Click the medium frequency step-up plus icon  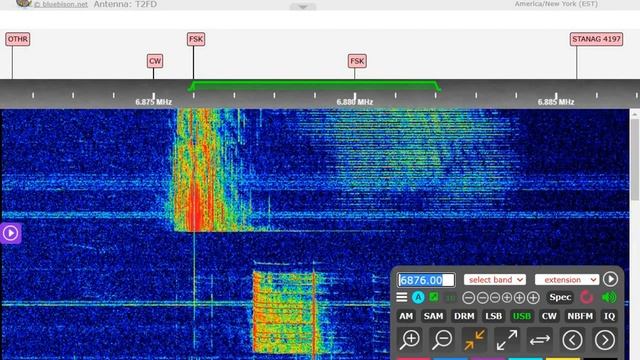coord(519,298)
